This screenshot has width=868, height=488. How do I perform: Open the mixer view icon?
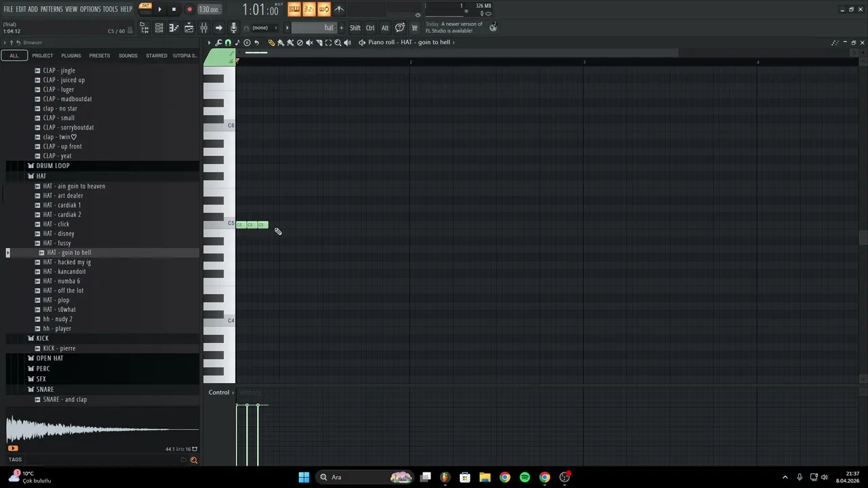coord(203,28)
